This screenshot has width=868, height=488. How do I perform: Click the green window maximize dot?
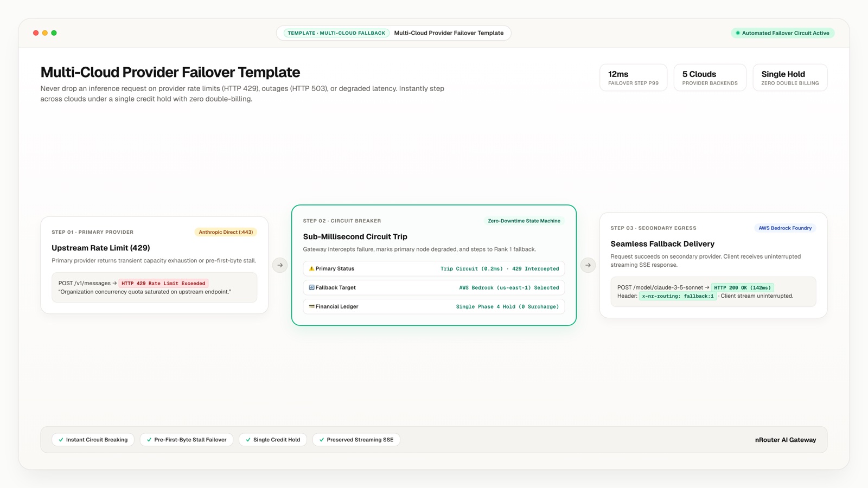click(54, 33)
